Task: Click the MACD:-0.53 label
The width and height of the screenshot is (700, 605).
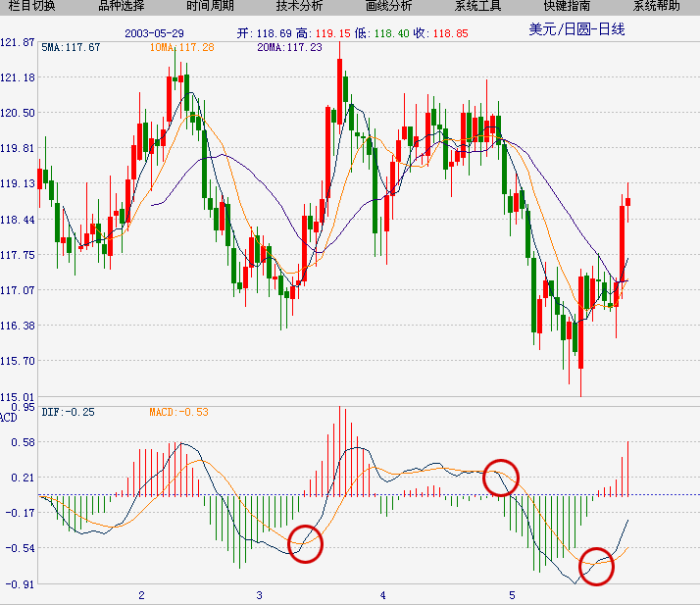Action: coord(178,412)
